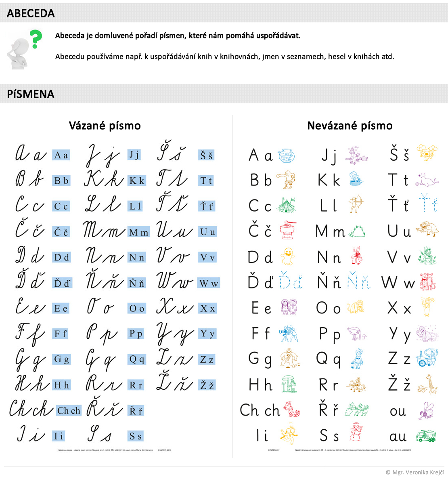Select the seal picture beside Tt

pyautogui.click(x=427, y=180)
